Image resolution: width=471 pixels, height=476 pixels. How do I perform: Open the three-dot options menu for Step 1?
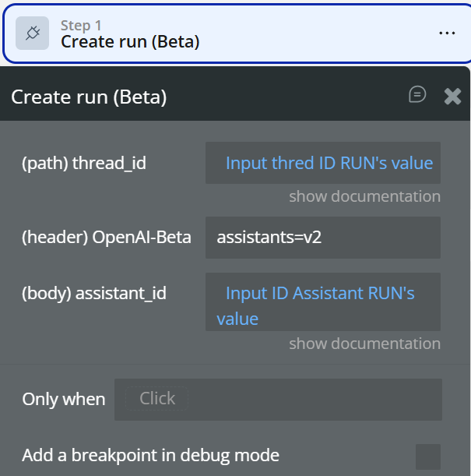click(446, 33)
